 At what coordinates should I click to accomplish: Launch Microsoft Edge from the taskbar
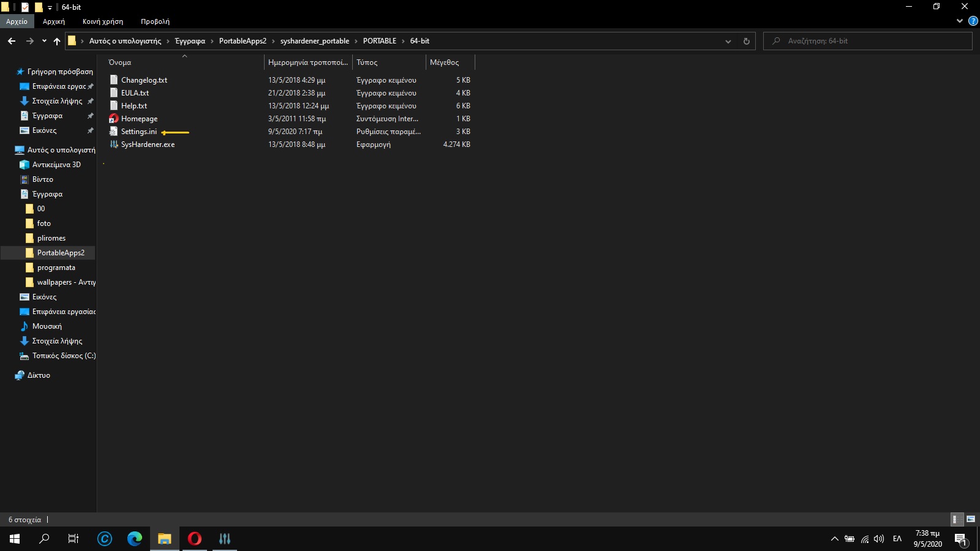point(135,539)
